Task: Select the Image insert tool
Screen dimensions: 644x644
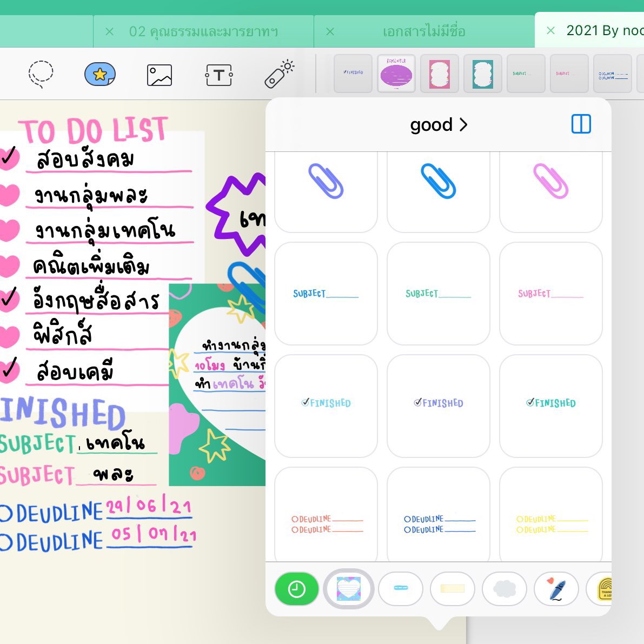Action: pos(160,75)
